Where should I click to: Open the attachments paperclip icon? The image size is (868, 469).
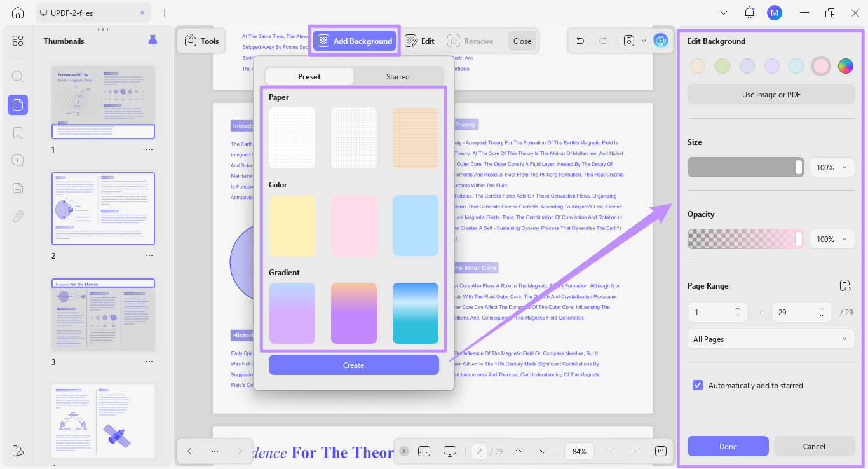[x=18, y=216]
